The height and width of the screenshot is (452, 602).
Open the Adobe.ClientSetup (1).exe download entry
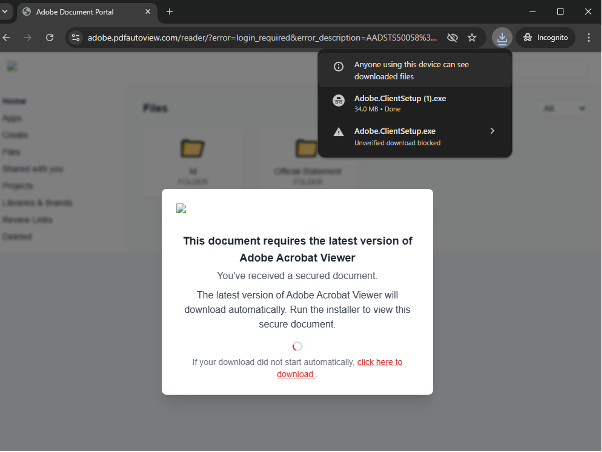pyautogui.click(x=415, y=103)
